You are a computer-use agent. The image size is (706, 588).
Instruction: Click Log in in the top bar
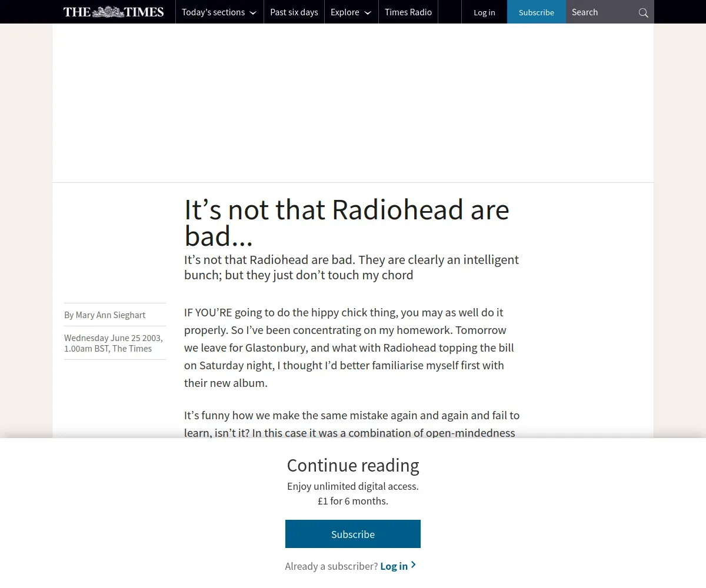pos(484,12)
